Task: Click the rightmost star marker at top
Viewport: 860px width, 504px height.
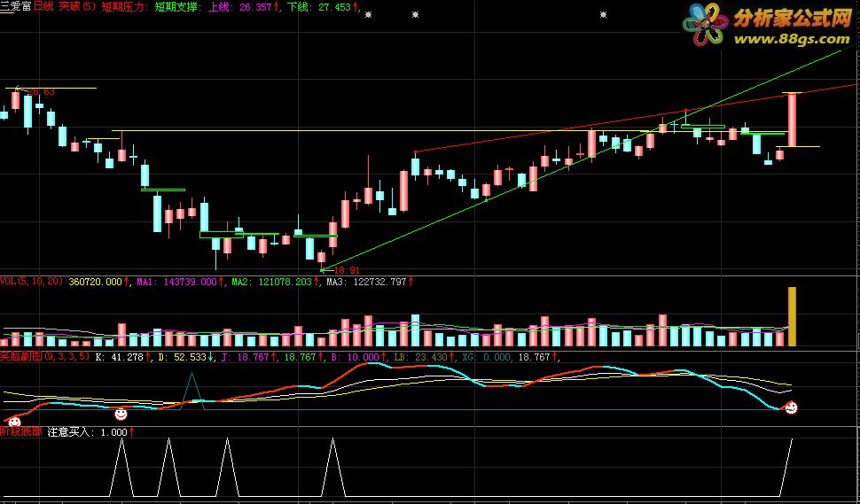Action: pyautogui.click(x=603, y=15)
